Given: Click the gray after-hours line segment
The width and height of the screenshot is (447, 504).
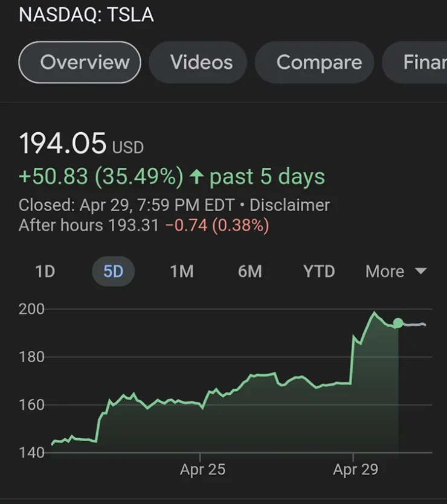Looking at the screenshot, I should (414, 325).
